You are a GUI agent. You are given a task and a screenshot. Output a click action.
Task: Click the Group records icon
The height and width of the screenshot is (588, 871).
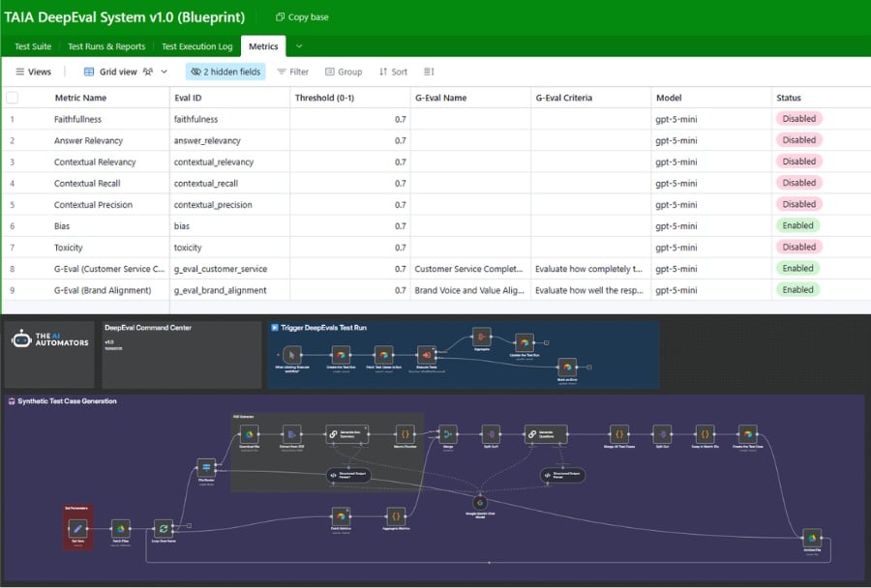coord(344,72)
